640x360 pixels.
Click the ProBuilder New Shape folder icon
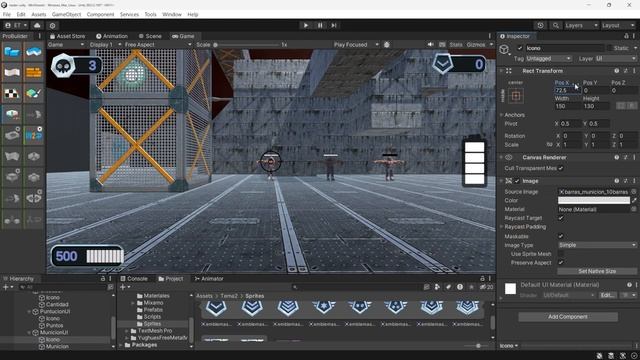pos(12,51)
